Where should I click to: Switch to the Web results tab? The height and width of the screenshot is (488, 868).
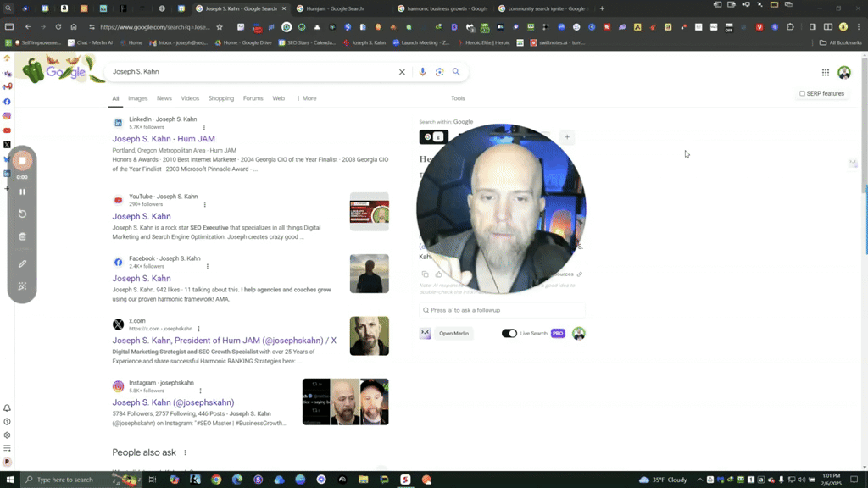(x=278, y=98)
